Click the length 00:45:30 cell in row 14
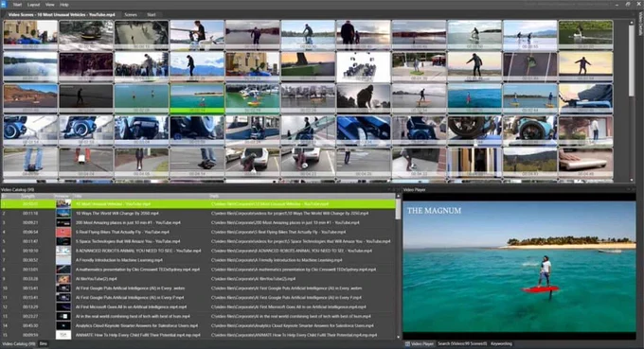 [30, 325]
